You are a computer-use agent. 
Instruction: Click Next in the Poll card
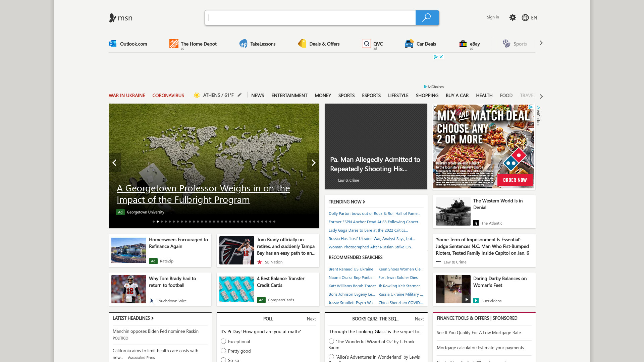(x=311, y=319)
